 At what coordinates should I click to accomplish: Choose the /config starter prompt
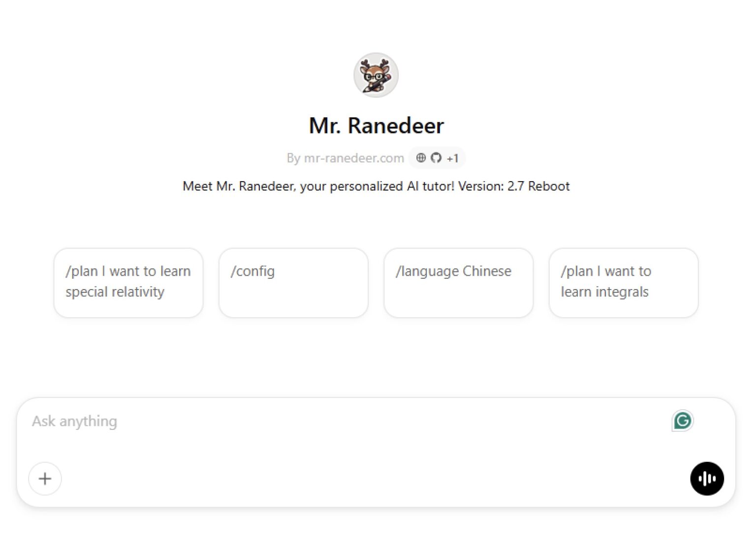[x=293, y=283]
